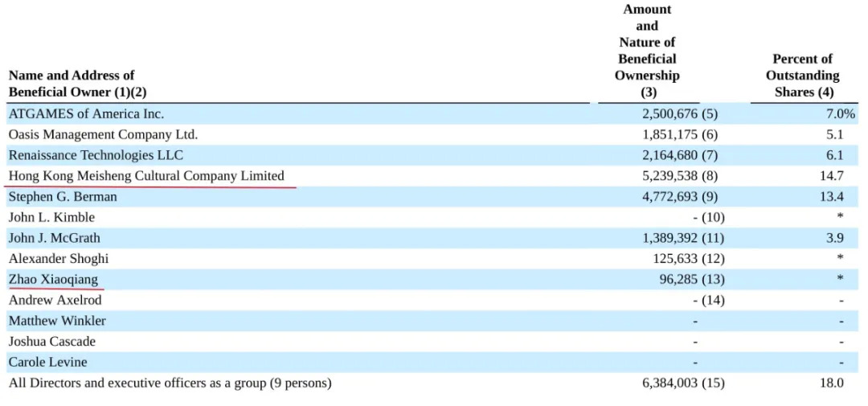Select the John J. McGrath name
The image size is (868, 406).
click(x=55, y=238)
